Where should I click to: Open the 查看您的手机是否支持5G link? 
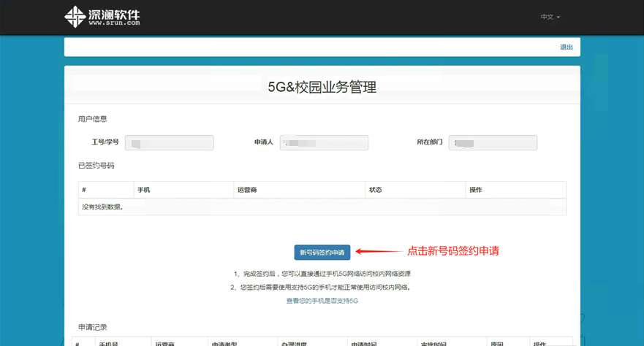point(322,301)
